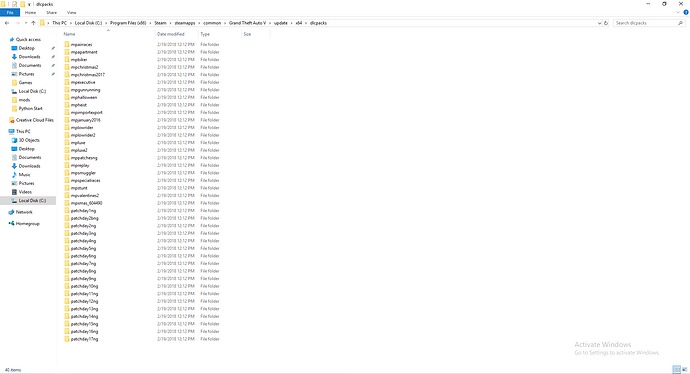Select the mpsmuggler folder name
Viewport: 690px width, 374px height.
pyautogui.click(x=83, y=173)
